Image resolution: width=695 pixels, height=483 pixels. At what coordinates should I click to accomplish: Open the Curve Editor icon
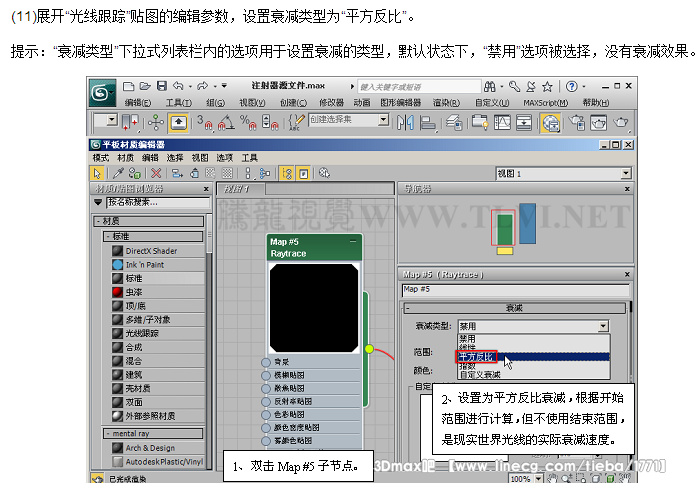[x=502, y=122]
